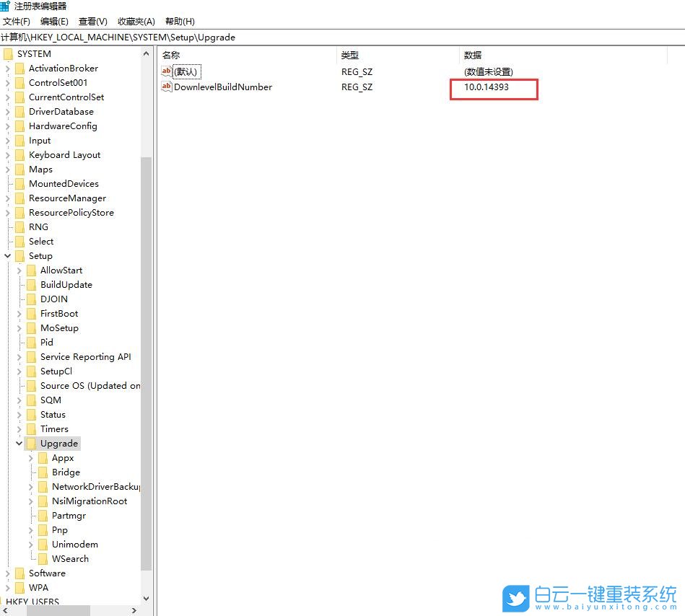The image size is (685, 616).
Task: Expand the AllowStart subkey
Action: [19, 270]
